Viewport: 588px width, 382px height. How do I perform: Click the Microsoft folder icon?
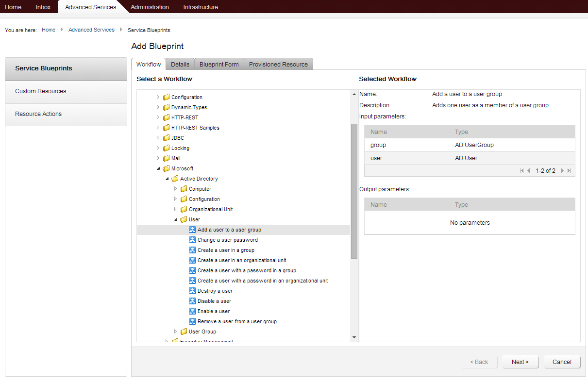coord(166,168)
